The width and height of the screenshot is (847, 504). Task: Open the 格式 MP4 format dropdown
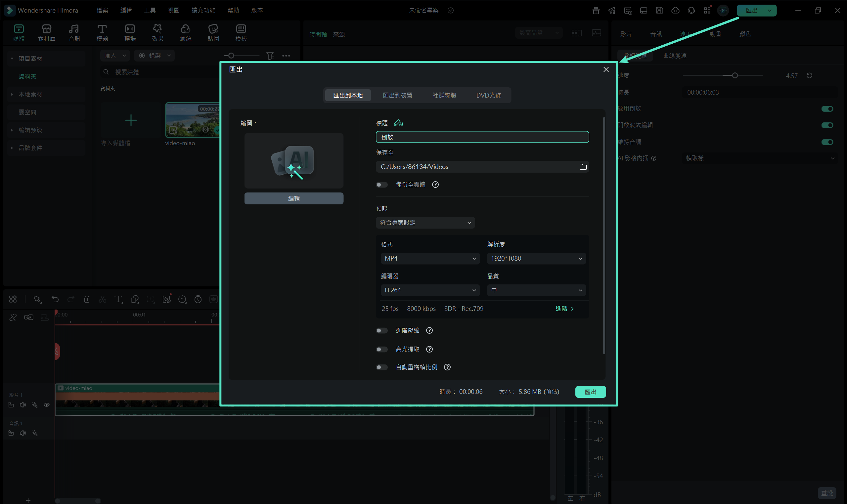pyautogui.click(x=430, y=259)
